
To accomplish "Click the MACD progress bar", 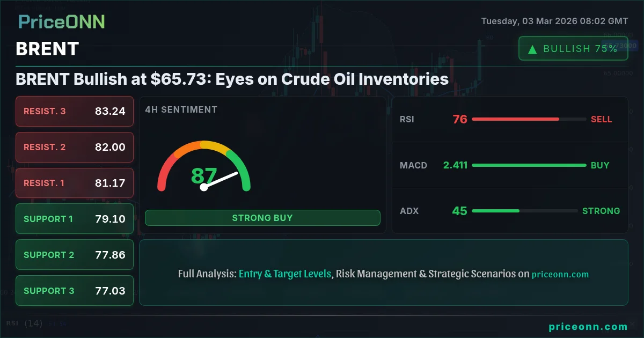I will (x=529, y=165).
